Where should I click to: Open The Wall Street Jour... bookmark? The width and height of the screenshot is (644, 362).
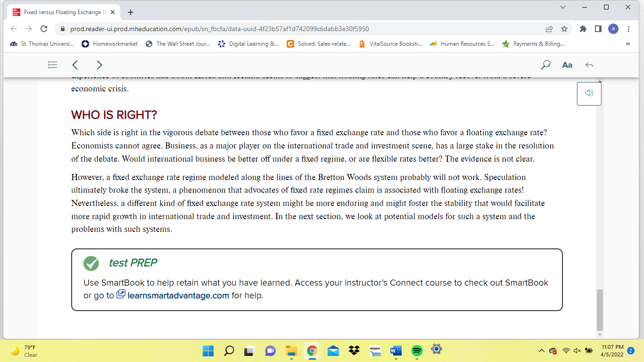tap(178, 44)
